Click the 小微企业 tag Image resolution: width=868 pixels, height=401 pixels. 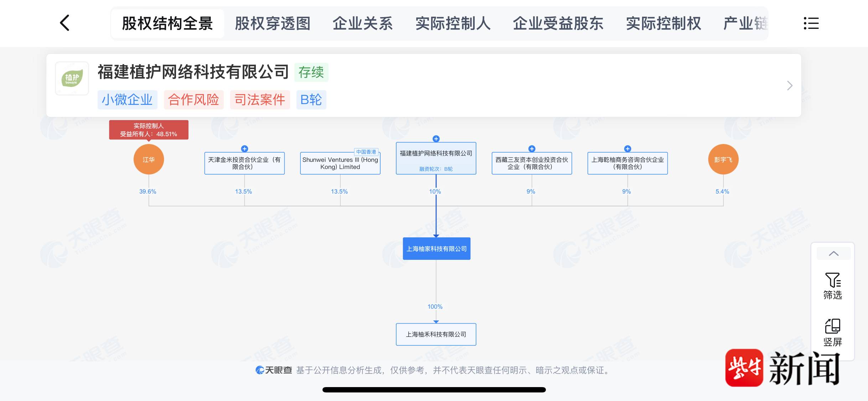(x=127, y=99)
